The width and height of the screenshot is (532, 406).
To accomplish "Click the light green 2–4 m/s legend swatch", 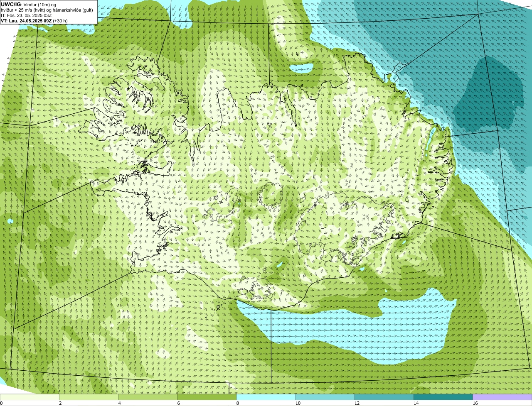I will click(89, 397).
